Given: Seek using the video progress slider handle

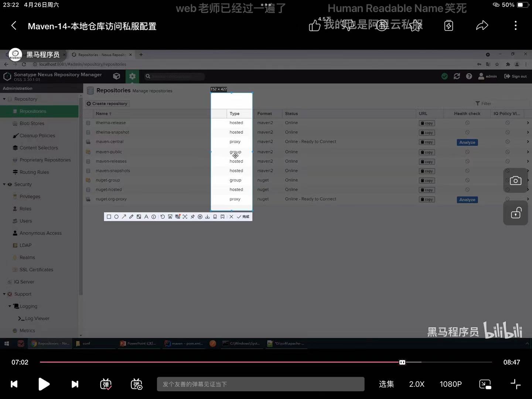Looking at the screenshot, I should coord(402,362).
